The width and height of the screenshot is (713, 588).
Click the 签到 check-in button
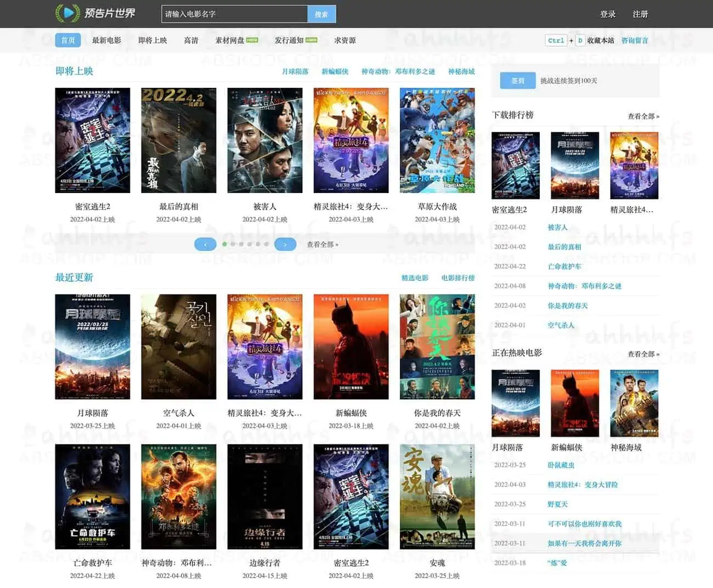(x=518, y=81)
